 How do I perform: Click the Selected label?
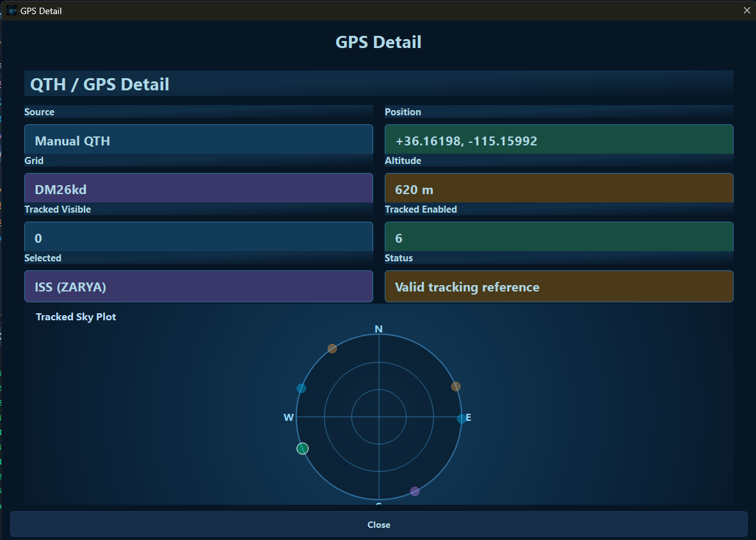43,258
